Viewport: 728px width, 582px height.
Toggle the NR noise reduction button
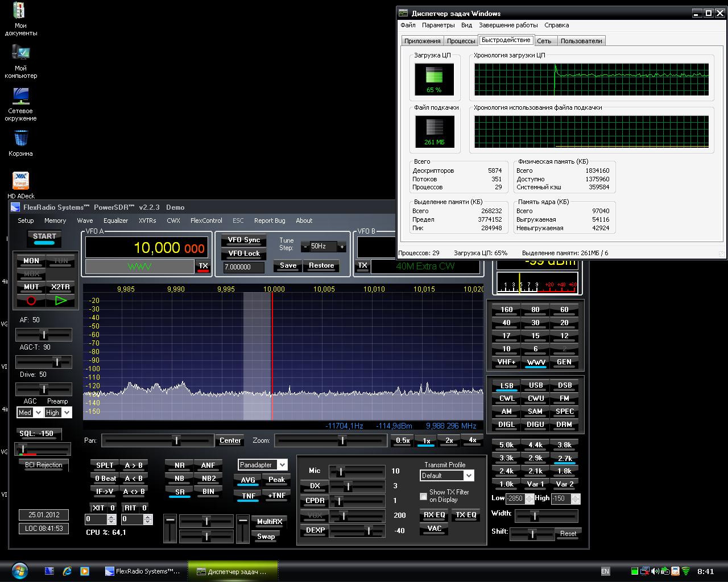[180, 465]
